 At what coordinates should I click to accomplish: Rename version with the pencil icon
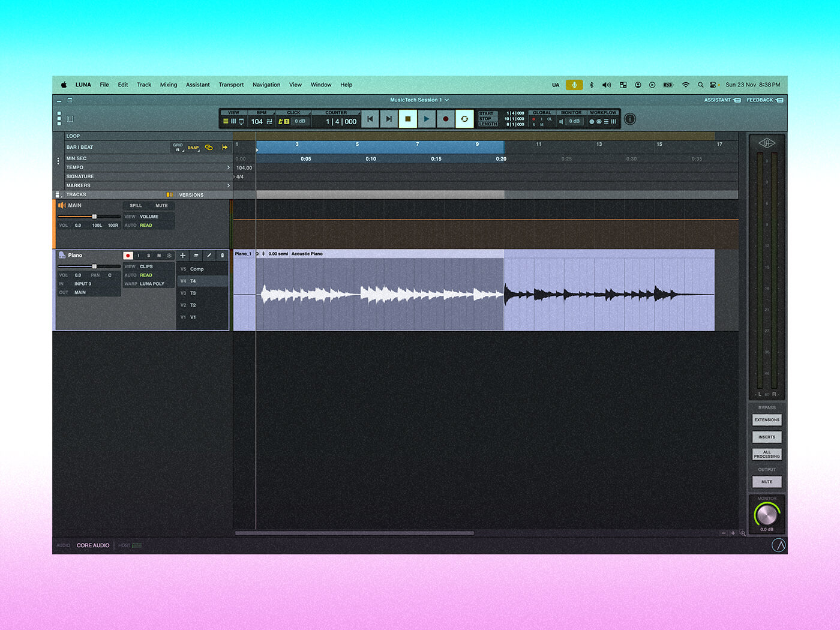pyautogui.click(x=209, y=256)
